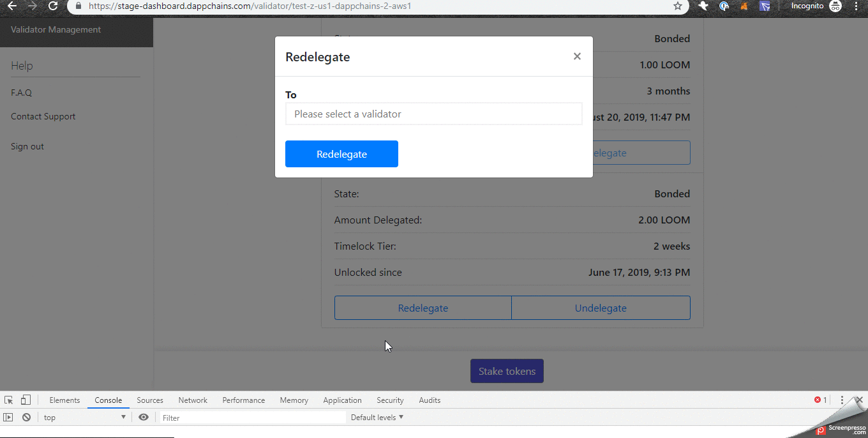The height and width of the screenshot is (438, 868).
Task: Sign out from the sidebar
Action: coord(27,146)
